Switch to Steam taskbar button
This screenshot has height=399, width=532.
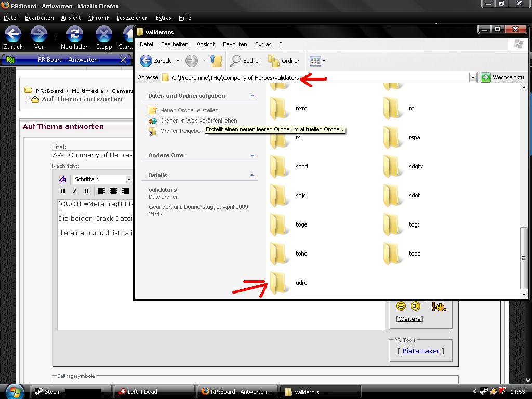71,392
